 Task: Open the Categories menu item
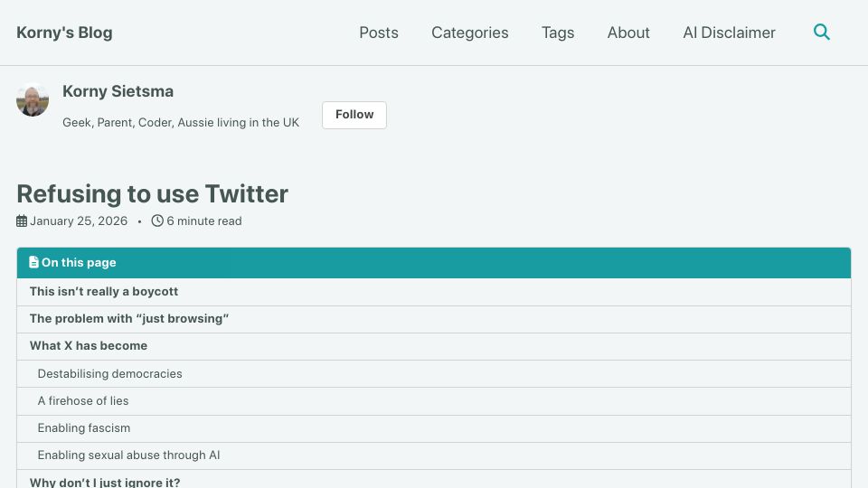(x=470, y=33)
